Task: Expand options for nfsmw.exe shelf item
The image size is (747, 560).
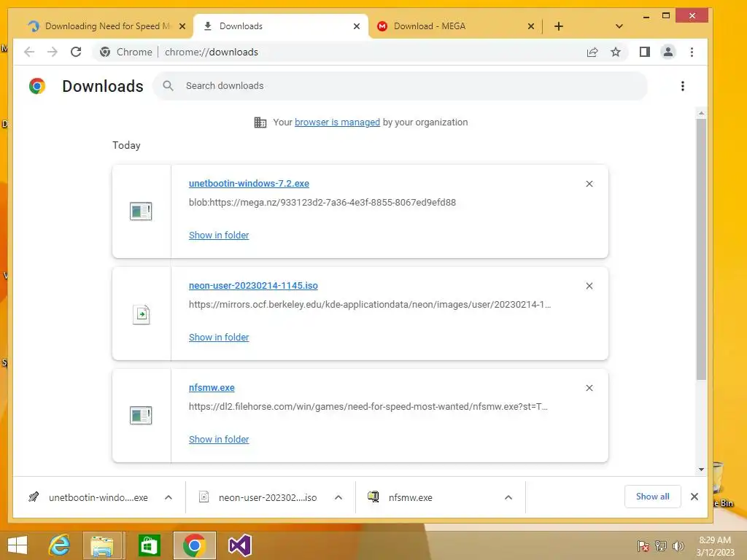Action: coord(508,497)
